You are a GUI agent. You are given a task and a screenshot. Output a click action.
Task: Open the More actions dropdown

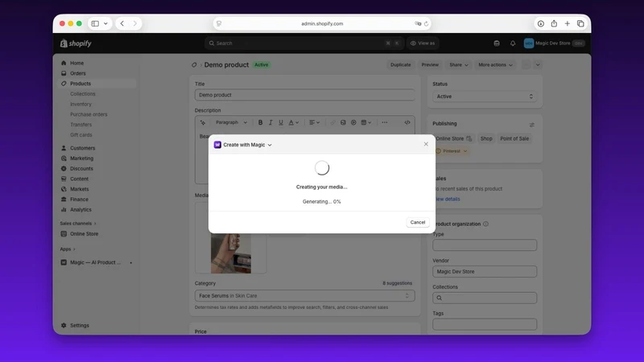click(495, 65)
